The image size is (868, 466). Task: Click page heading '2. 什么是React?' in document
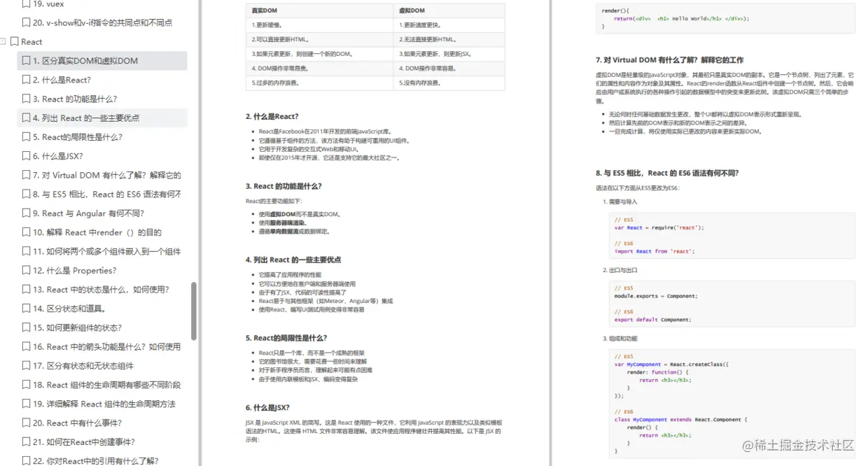(x=272, y=116)
